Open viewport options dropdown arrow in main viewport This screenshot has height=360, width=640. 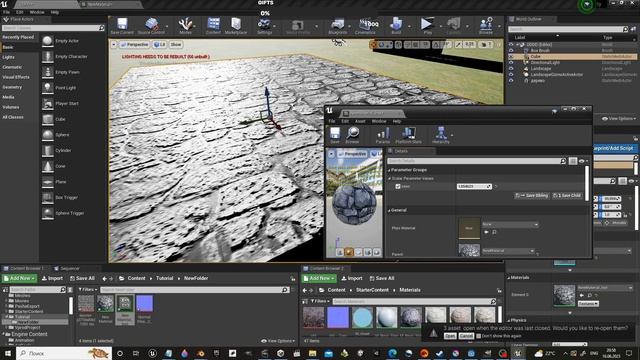pyautogui.click(x=114, y=44)
